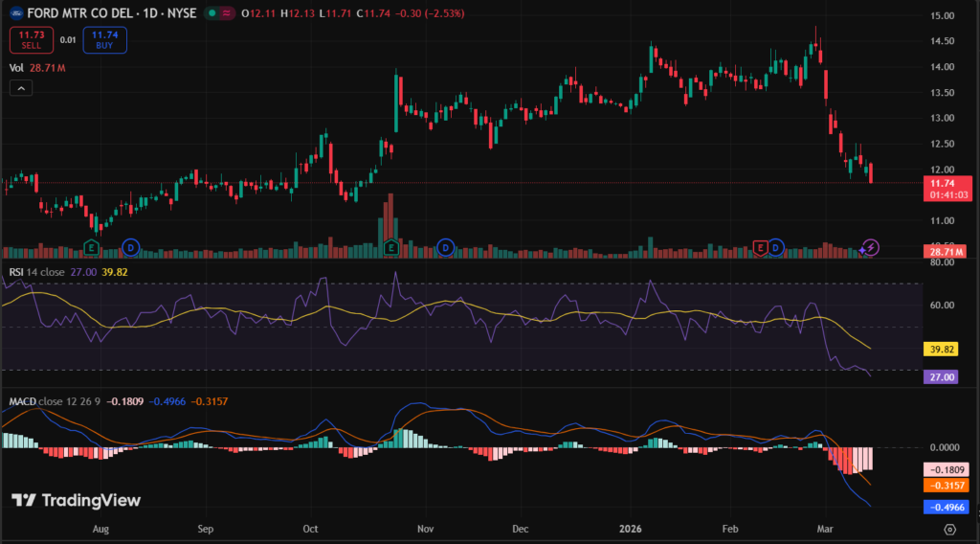Screen dimensions: 980x544
Task: Click the purple lightning bolt icon
Action: (871, 248)
